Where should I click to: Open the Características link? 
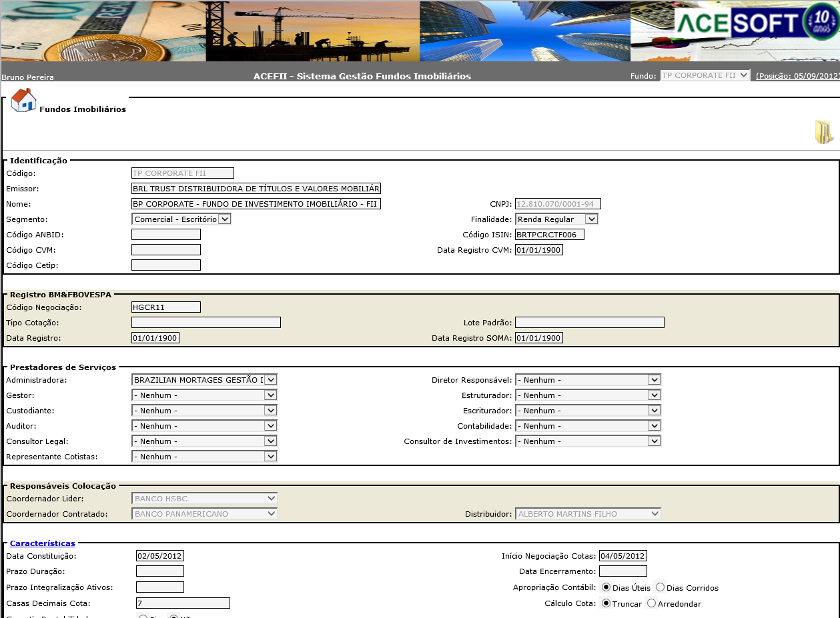click(x=43, y=543)
